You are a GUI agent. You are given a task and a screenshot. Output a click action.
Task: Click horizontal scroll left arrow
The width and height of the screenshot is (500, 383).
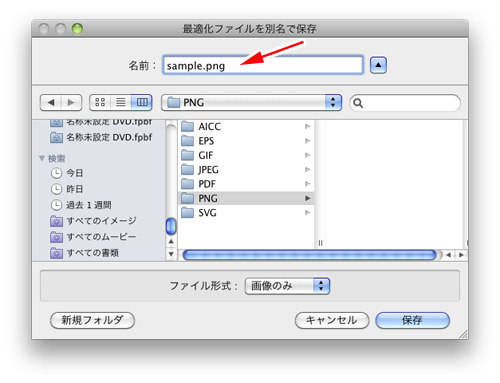tap(449, 255)
